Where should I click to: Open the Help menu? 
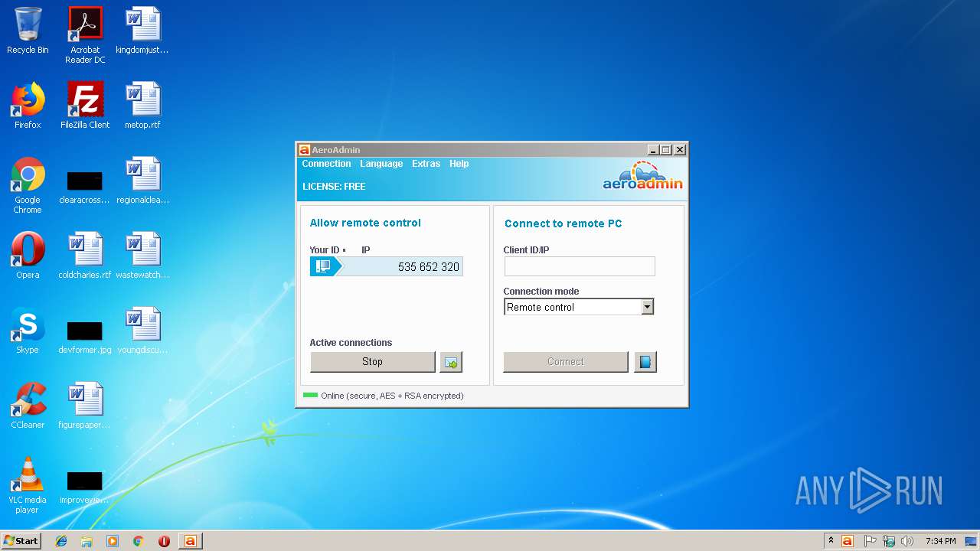click(x=459, y=164)
